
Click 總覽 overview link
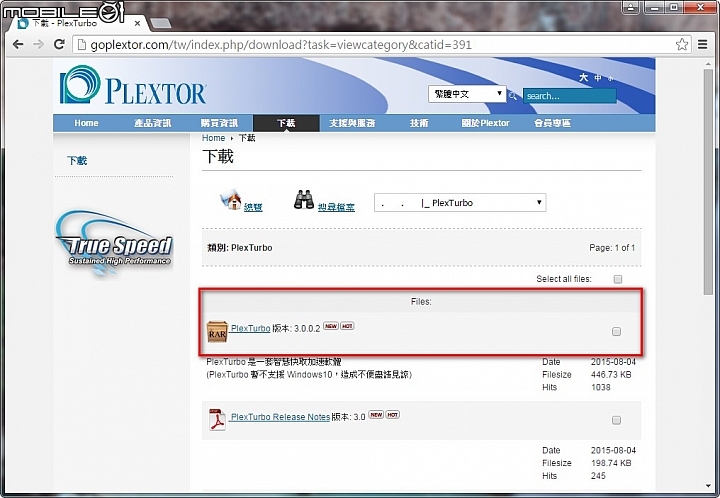click(253, 207)
